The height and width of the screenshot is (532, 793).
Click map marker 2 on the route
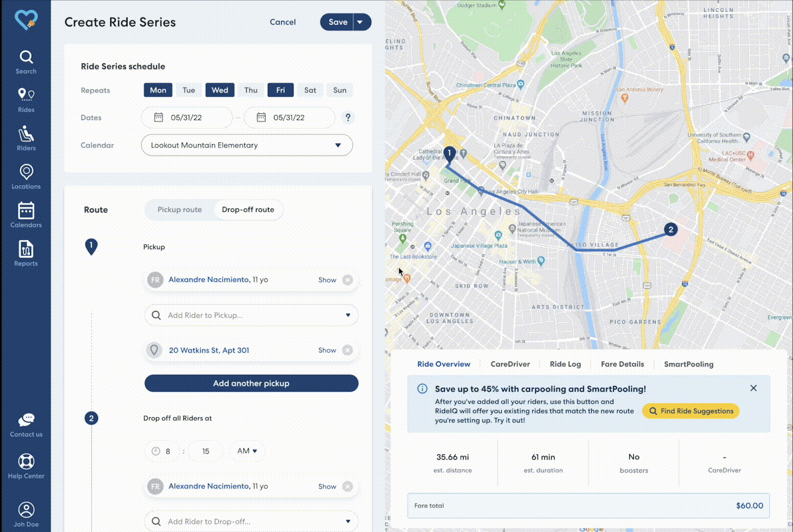[x=671, y=229]
